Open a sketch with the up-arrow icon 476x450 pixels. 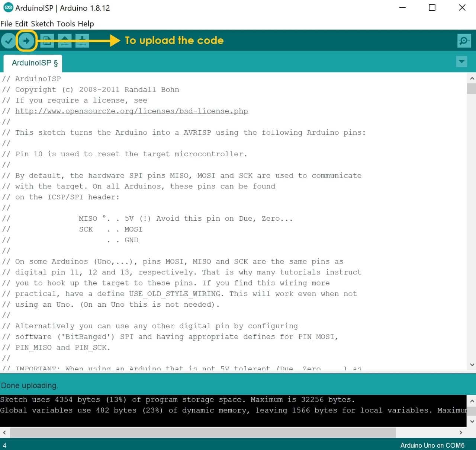pos(65,41)
